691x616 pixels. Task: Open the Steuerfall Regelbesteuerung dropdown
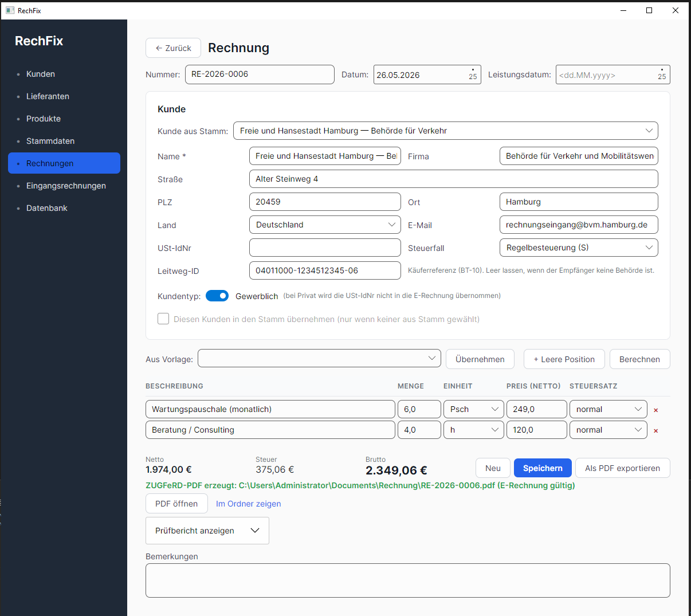(579, 248)
